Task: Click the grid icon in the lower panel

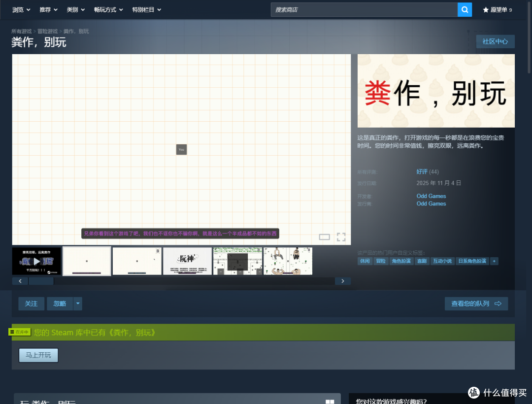Action: click(x=330, y=402)
